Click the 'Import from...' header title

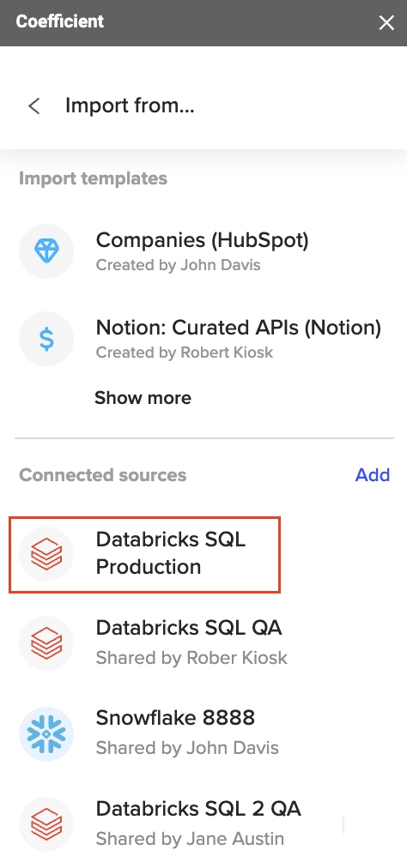click(130, 105)
